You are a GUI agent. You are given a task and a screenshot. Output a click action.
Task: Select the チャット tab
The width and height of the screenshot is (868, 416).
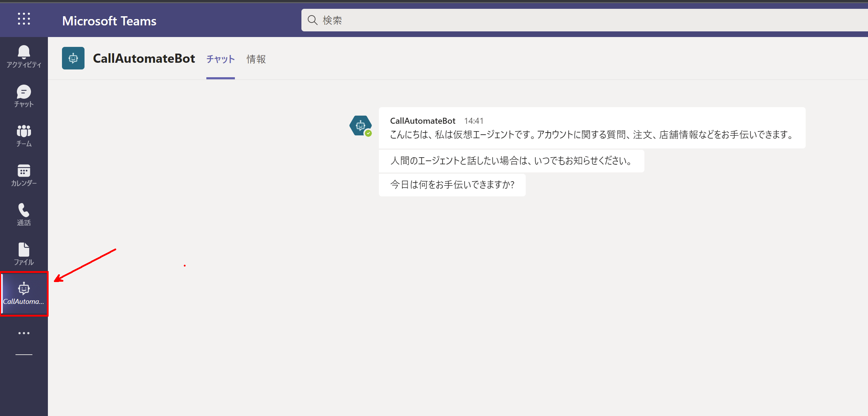pos(220,59)
